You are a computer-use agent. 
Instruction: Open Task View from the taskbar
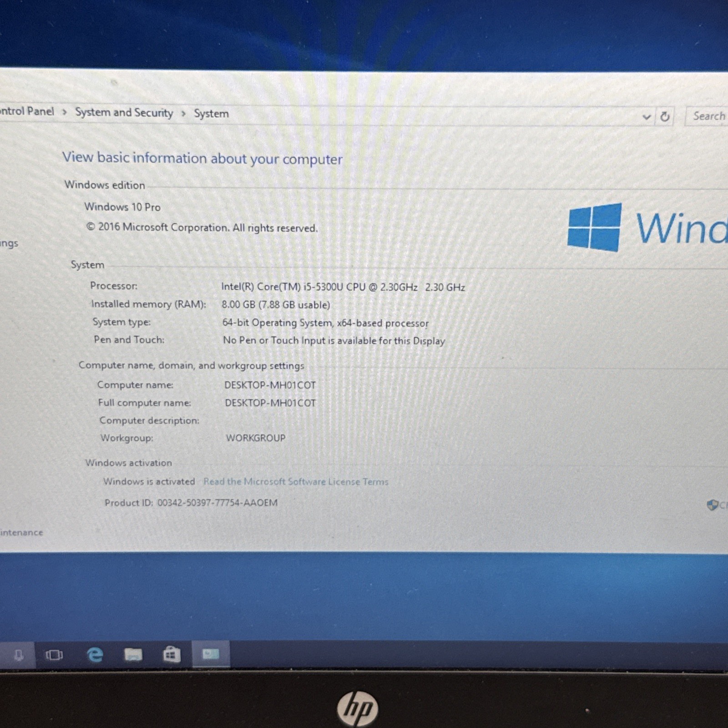pos(54,655)
